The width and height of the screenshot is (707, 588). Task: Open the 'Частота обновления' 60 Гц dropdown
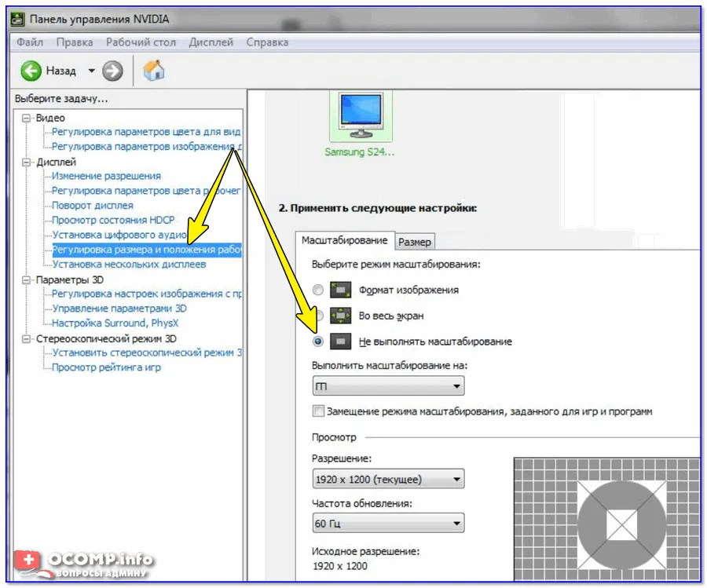pyautogui.click(x=388, y=523)
